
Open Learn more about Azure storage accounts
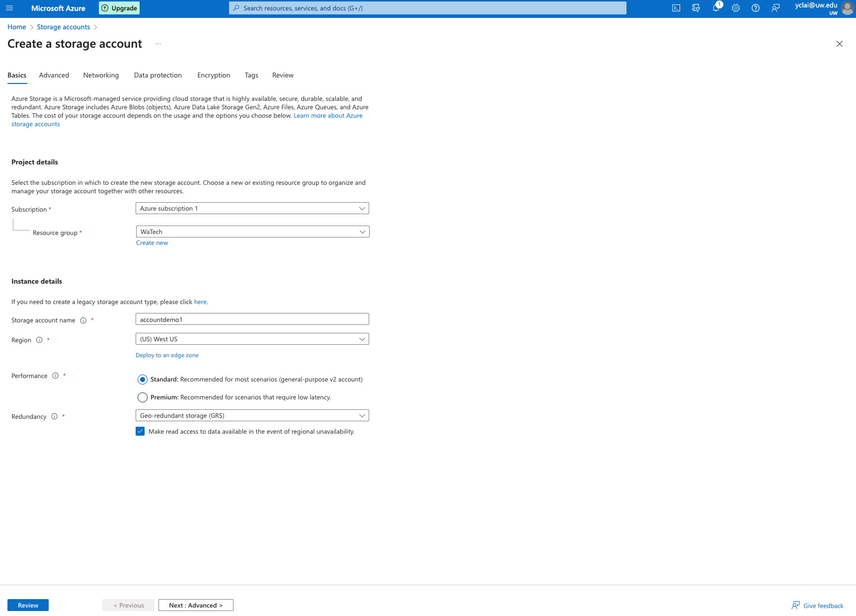[x=328, y=116]
